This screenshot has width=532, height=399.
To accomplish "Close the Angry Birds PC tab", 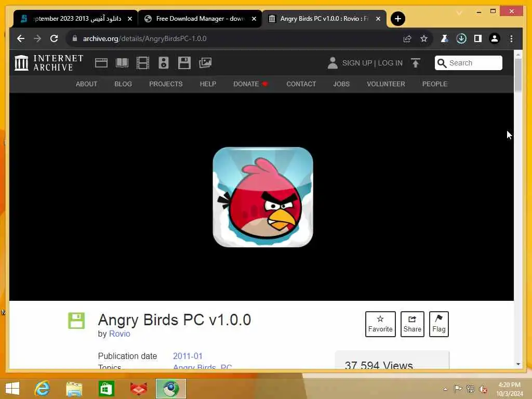I will [x=378, y=19].
